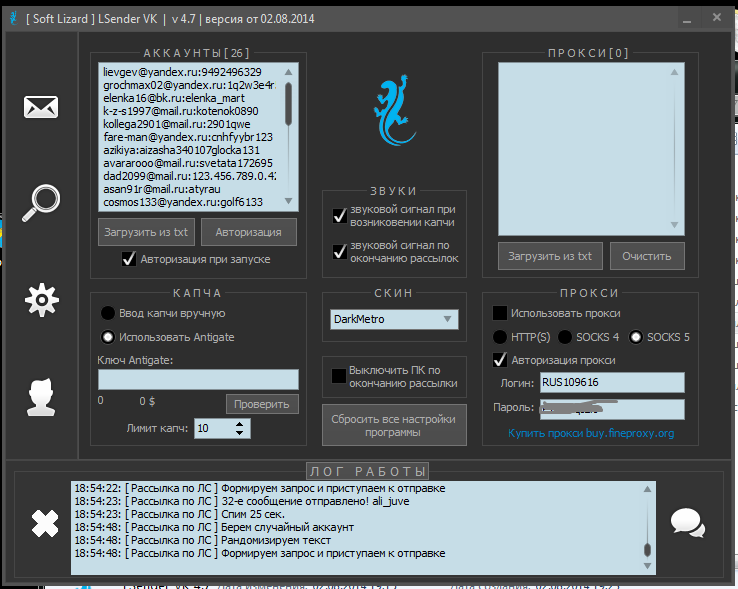Click 'Сбросить все настройки программы' button

394,425
